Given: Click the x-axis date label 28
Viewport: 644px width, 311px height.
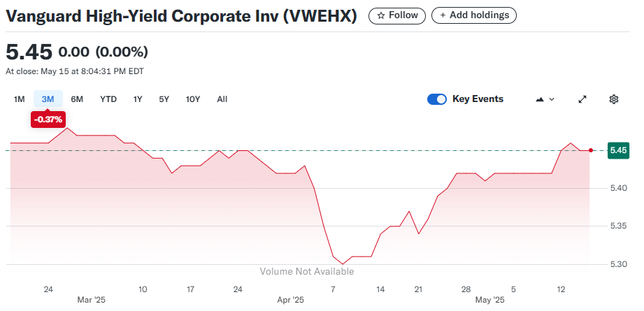Looking at the screenshot, I should pos(466,289).
